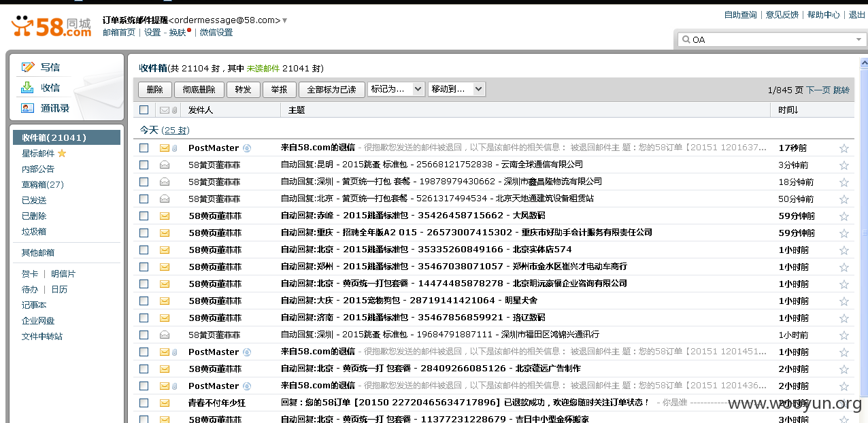Click the attachment column header icon
The image size is (868, 423).
(174, 110)
